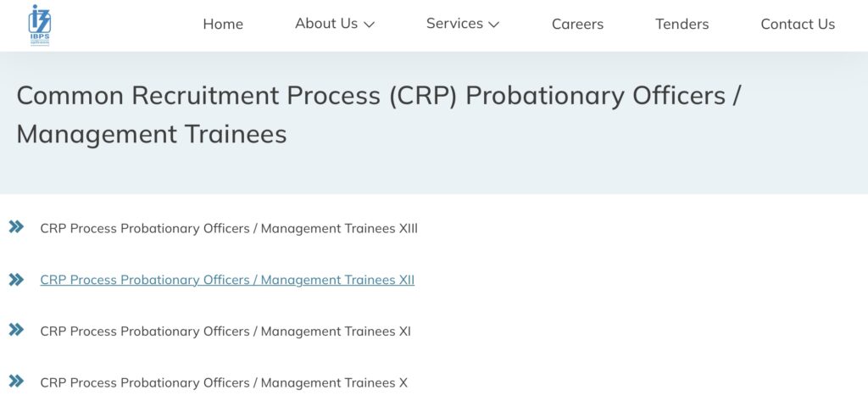Click double-arrow icon beside Trainees X
The width and height of the screenshot is (868, 412).
pos(17,381)
